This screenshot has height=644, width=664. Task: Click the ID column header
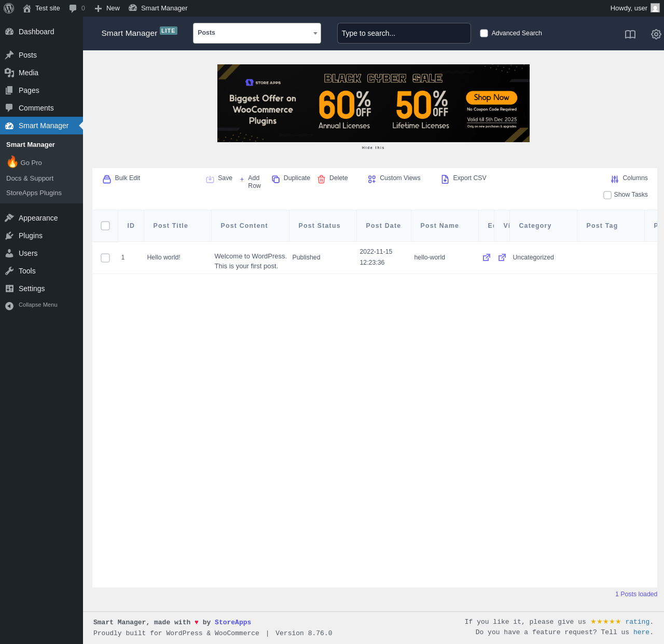click(x=131, y=226)
